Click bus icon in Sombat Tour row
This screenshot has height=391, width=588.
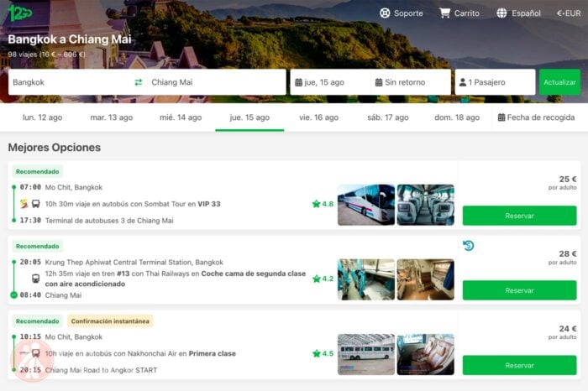(35, 204)
